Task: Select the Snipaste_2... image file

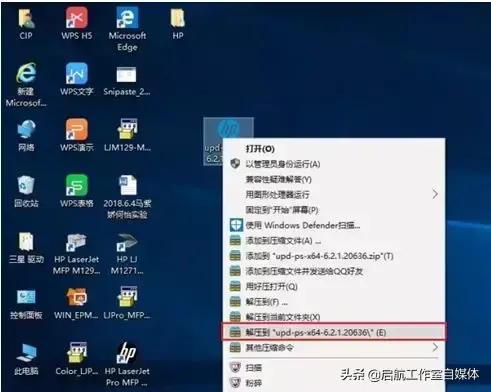Action: [127, 80]
